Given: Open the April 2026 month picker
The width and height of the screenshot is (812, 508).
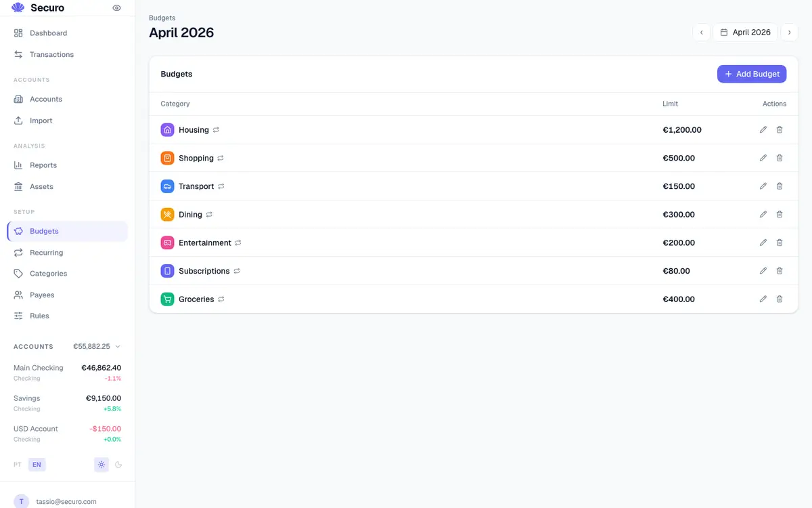Looking at the screenshot, I should (745, 32).
